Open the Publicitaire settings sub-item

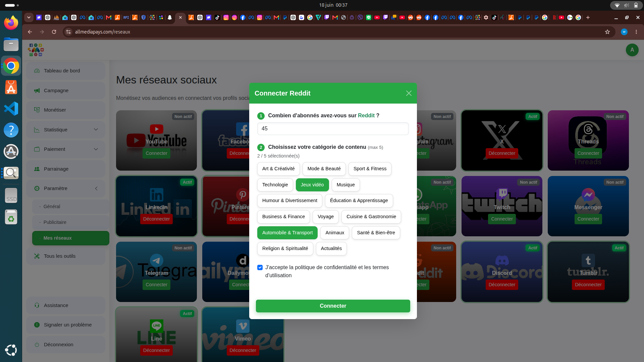(71, 222)
